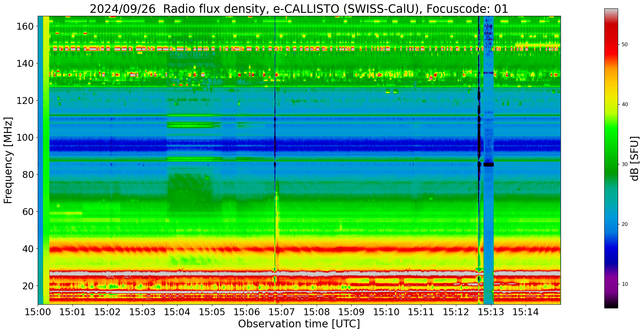Click the 15:09 time tick label
The width and height of the screenshot is (644, 333).
352,312
